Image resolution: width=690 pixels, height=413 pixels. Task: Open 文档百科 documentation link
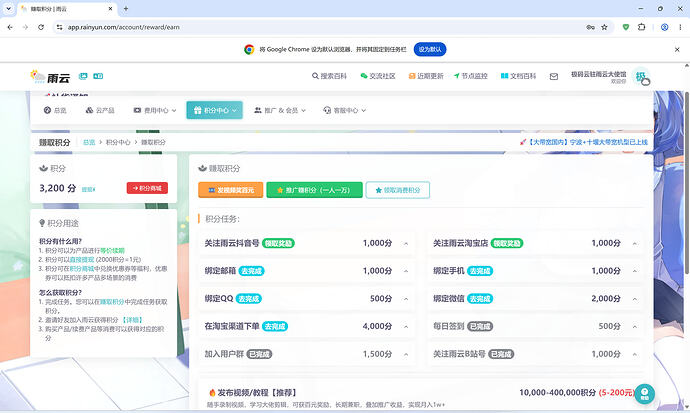518,76
